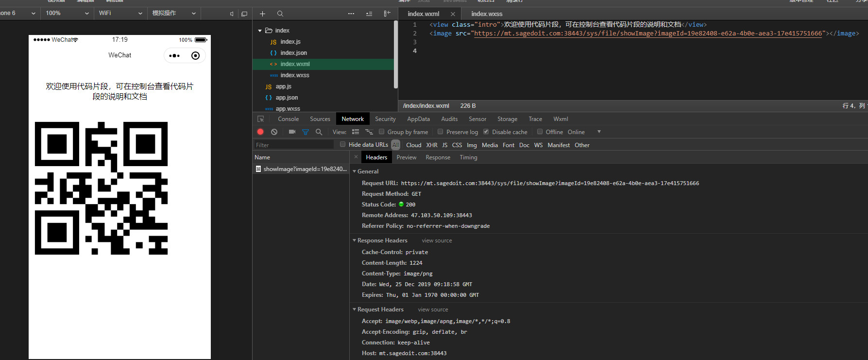
Task: Open the zoom 100% dropdown
Action: pos(67,13)
